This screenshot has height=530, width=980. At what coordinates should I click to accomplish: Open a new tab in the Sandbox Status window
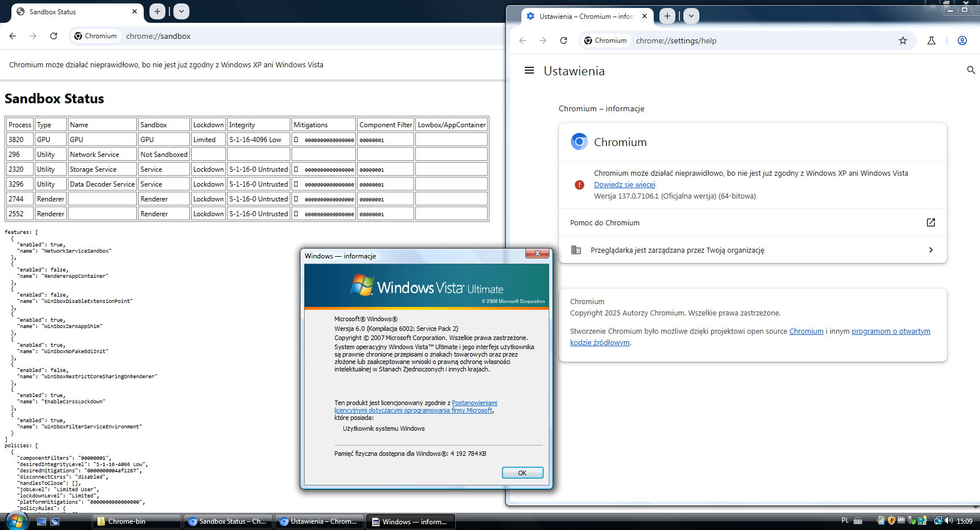pos(157,11)
